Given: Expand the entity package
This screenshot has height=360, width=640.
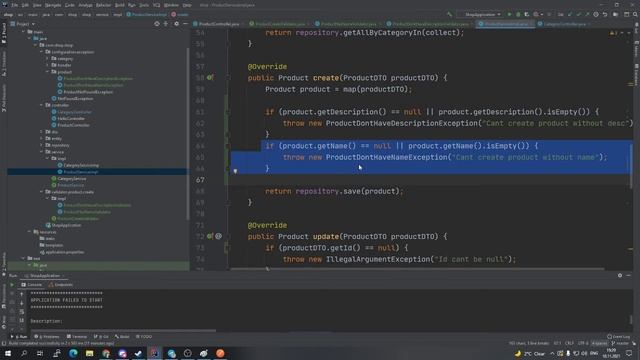Looking at the screenshot, I should click(x=42, y=138).
